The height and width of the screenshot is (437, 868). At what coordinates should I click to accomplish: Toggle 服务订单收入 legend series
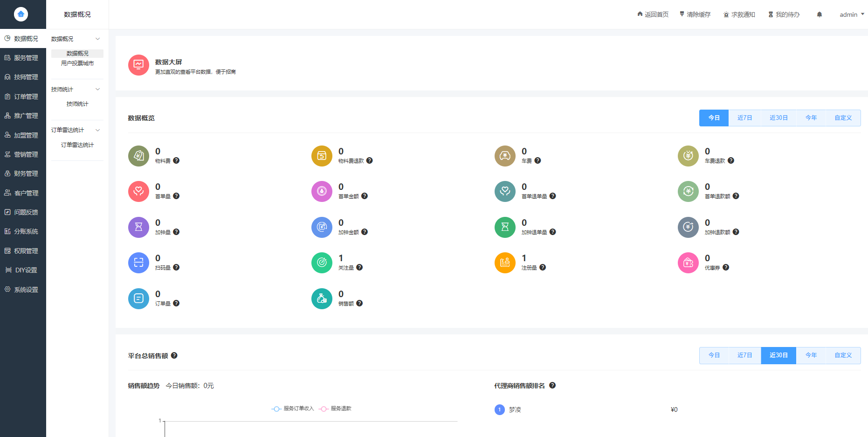pos(293,409)
